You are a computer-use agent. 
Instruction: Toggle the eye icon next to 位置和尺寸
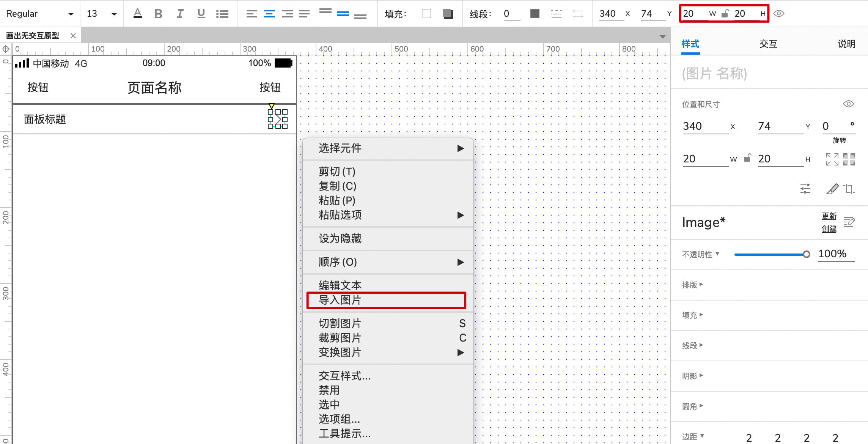coord(849,103)
